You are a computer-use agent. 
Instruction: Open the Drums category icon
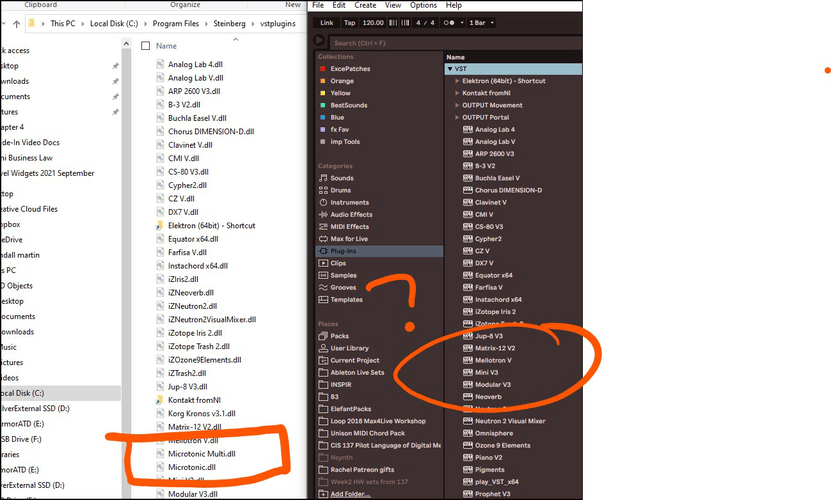(323, 190)
